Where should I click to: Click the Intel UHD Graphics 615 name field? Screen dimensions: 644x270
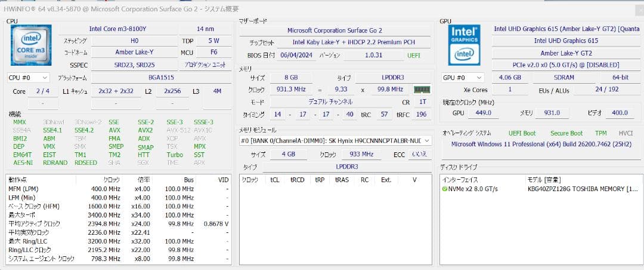[x=566, y=41]
